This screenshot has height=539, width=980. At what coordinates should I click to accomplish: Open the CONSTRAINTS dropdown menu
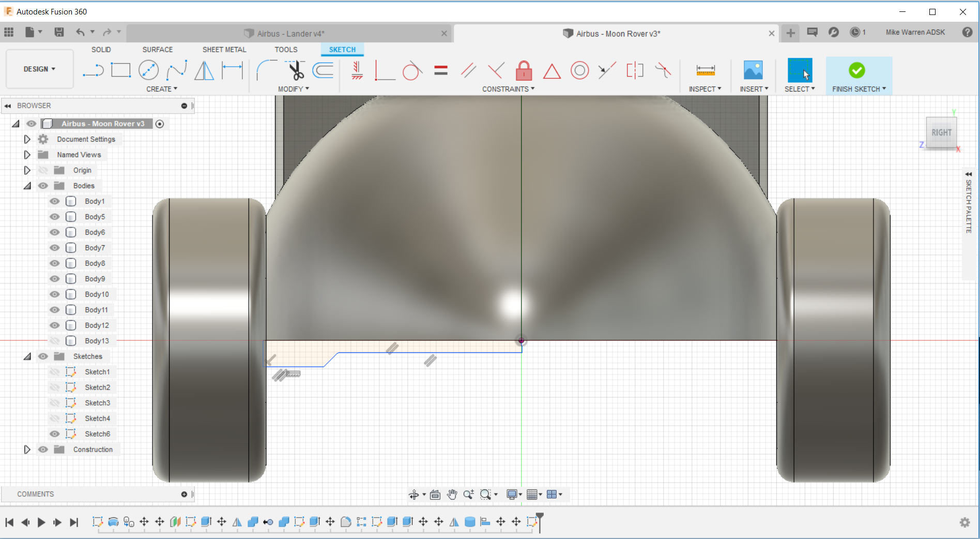click(x=509, y=89)
